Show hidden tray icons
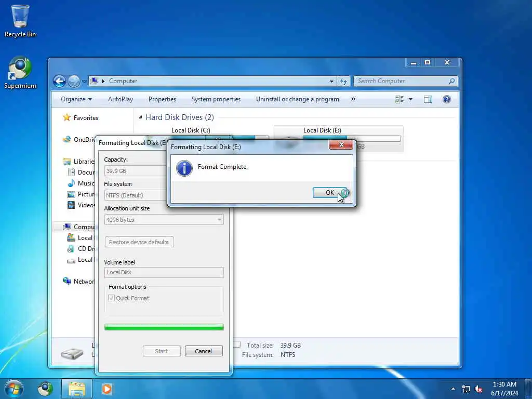This screenshot has height=399, width=532. click(453, 389)
